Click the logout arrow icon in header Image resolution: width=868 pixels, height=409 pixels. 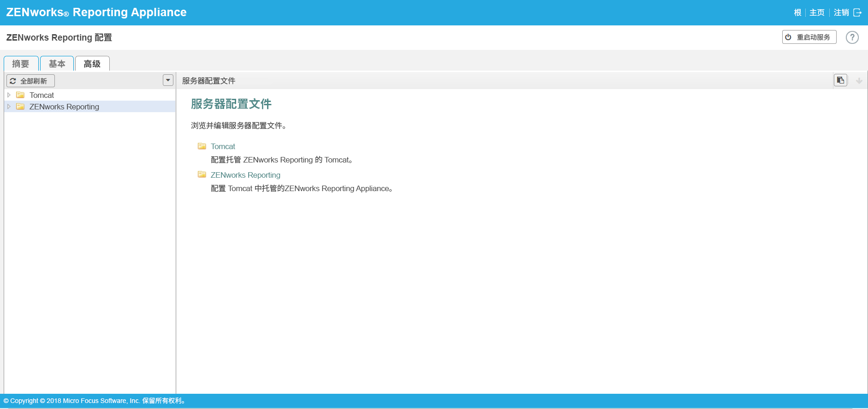click(x=857, y=12)
